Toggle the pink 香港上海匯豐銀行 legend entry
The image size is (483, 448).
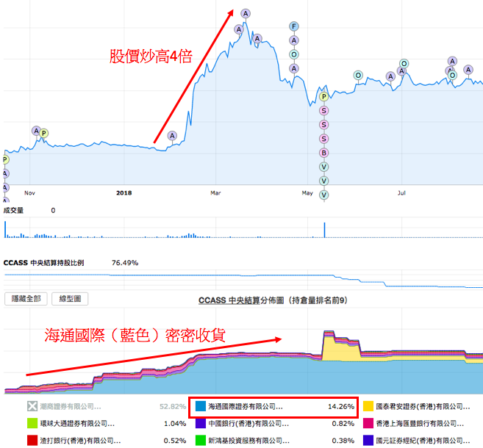(x=368, y=424)
